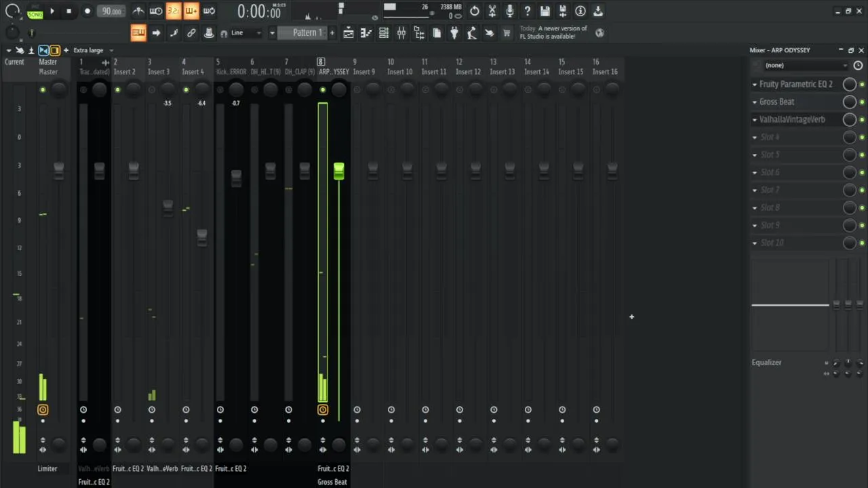Click the ARP ODYSSEY green volume fader
868x488 pixels.
(x=338, y=171)
